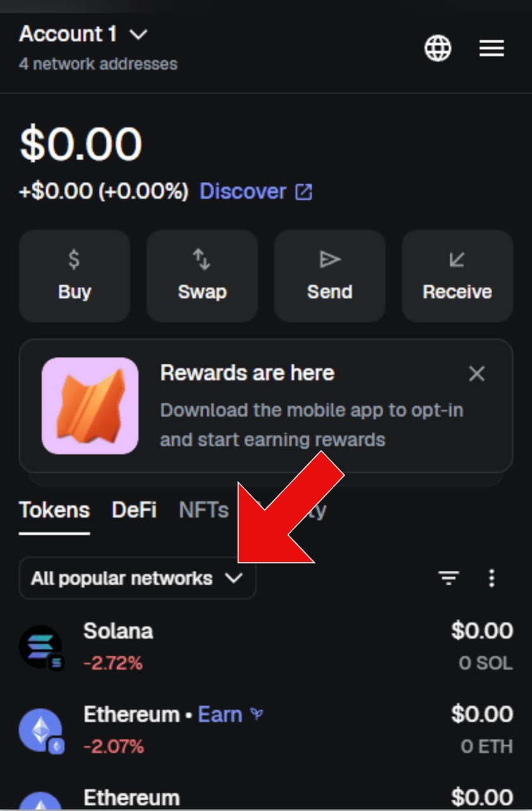Screen dimensions: 532x811
Task: Open the hamburger main menu
Action: (x=491, y=48)
